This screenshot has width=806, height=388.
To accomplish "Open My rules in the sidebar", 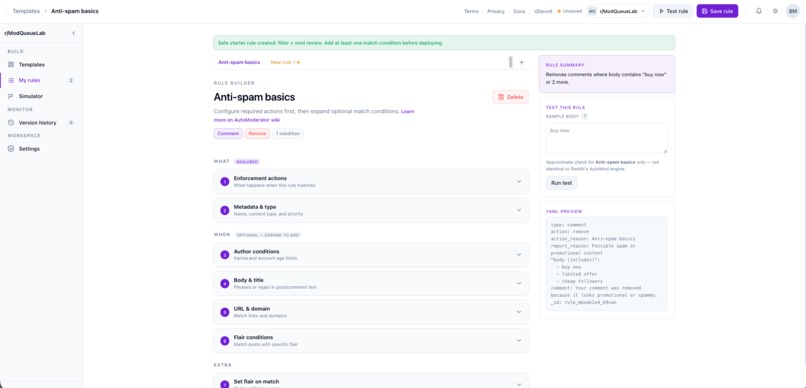I will 41,80.
